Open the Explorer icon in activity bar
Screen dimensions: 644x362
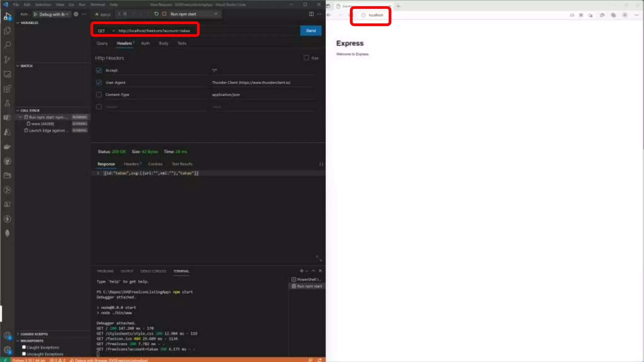click(7, 30)
